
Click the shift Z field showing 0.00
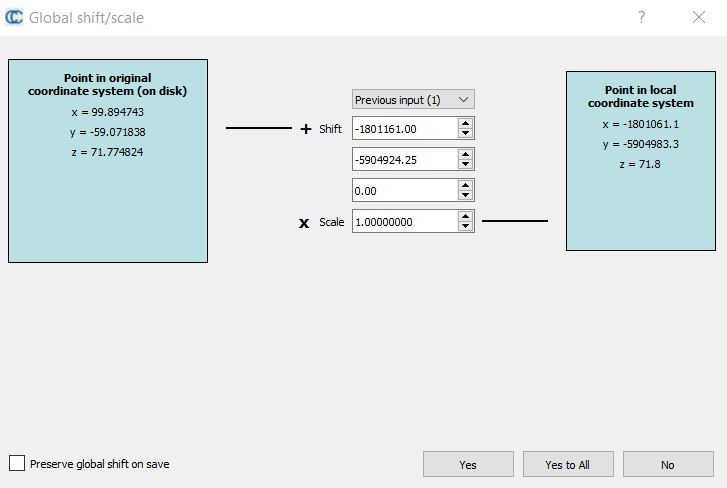point(404,190)
